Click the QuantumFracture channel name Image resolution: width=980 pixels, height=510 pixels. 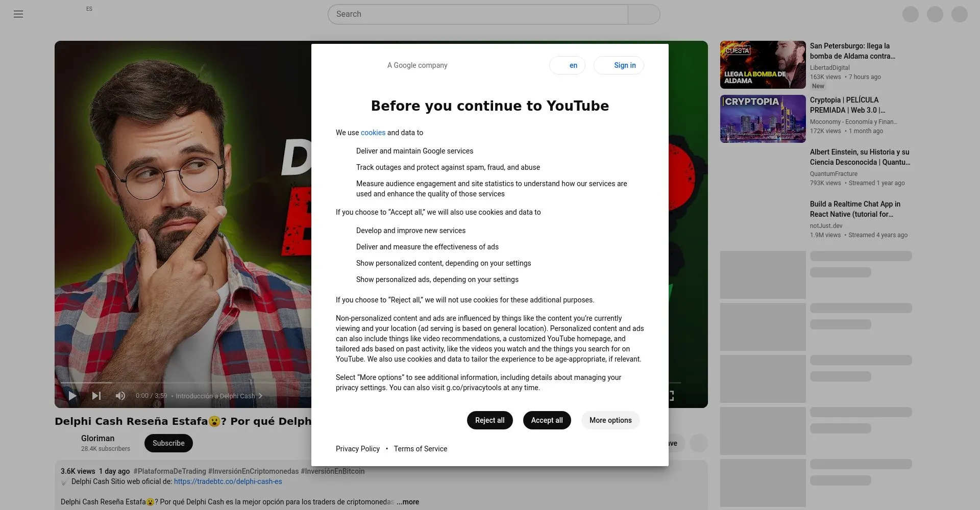click(834, 174)
